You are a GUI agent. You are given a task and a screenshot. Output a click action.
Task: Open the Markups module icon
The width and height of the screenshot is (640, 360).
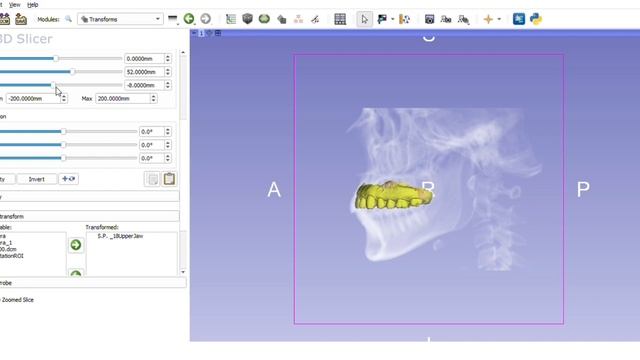pos(315,19)
